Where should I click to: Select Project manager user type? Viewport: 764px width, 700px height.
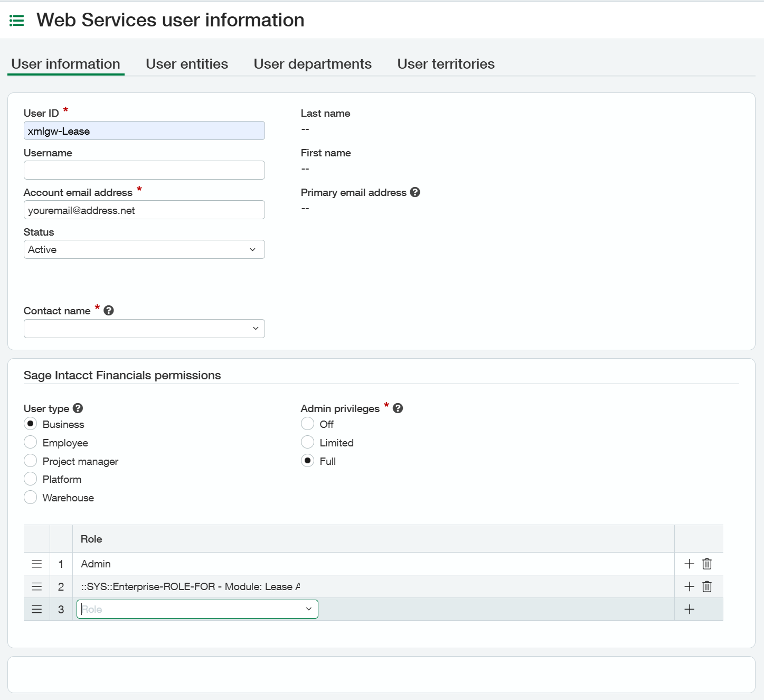31,461
